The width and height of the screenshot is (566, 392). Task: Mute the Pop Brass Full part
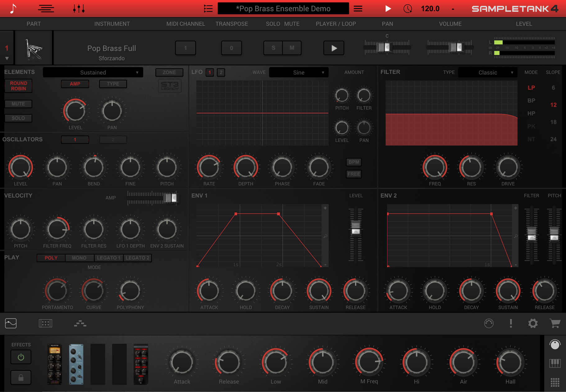[x=292, y=48]
